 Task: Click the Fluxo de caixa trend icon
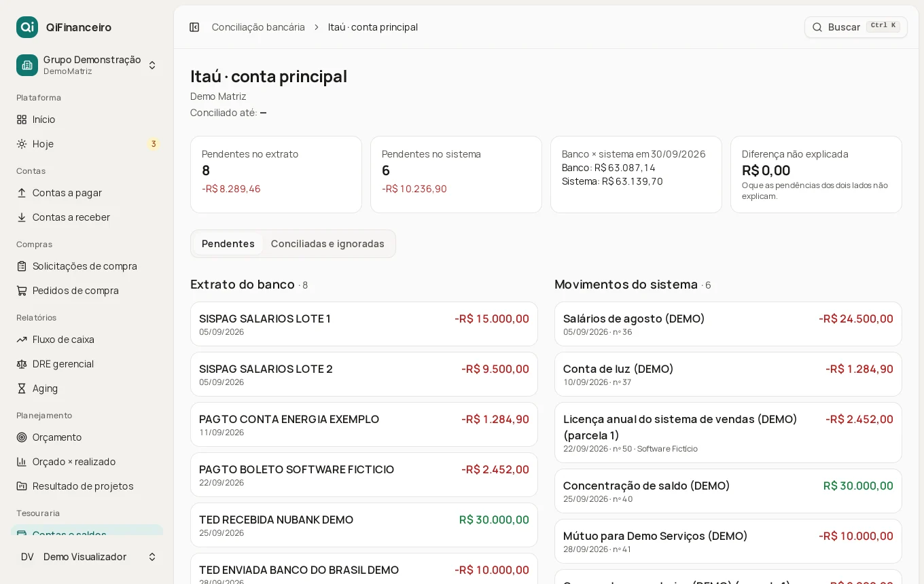(22, 340)
